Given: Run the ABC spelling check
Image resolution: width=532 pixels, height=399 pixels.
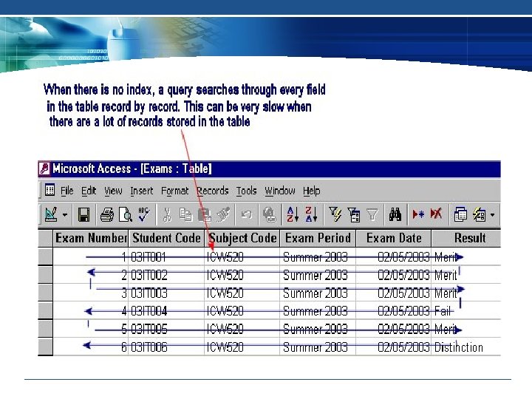Looking at the screenshot, I should [144, 214].
